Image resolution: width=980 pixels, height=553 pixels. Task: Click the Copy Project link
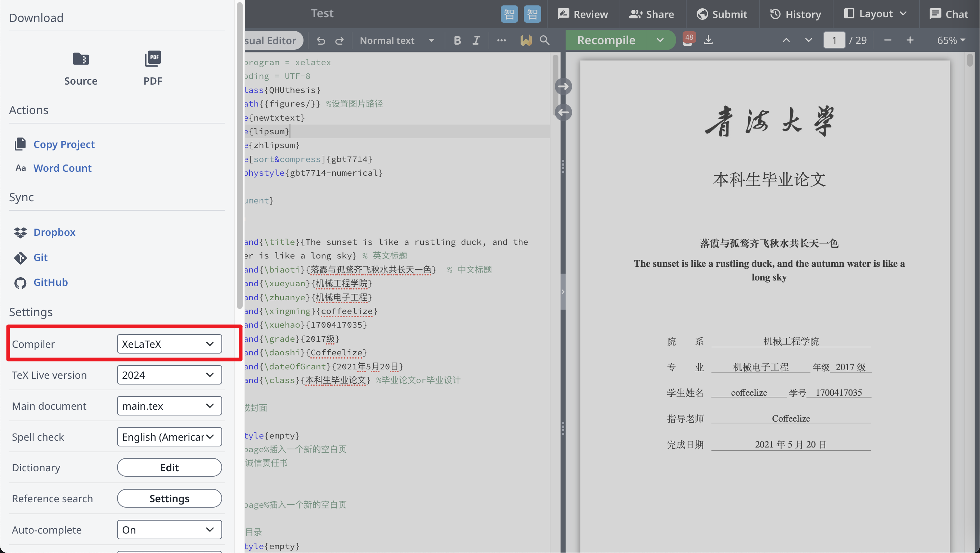click(x=64, y=144)
